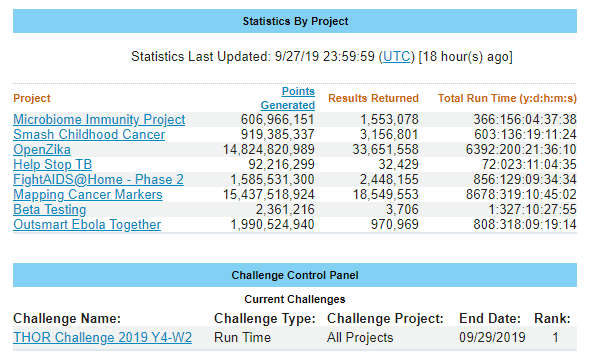Click the Results Returned column header

point(373,98)
